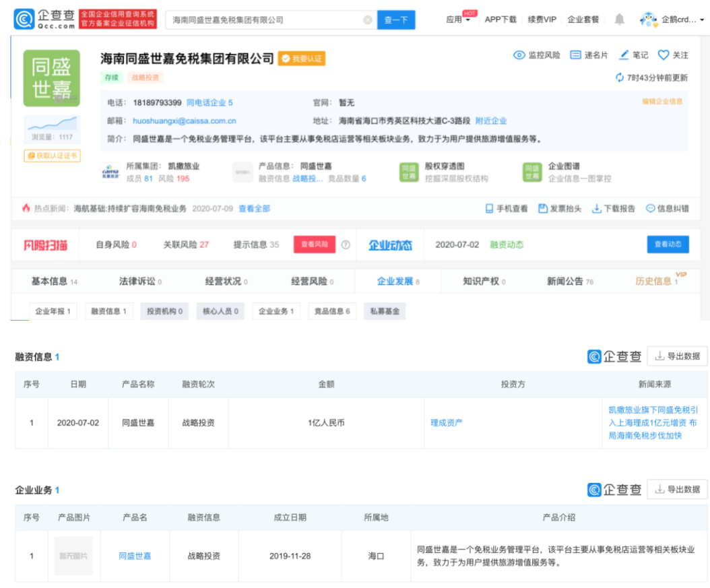Open the 同盛世嘉 green company logo
The height and width of the screenshot is (588, 710).
click(x=52, y=78)
